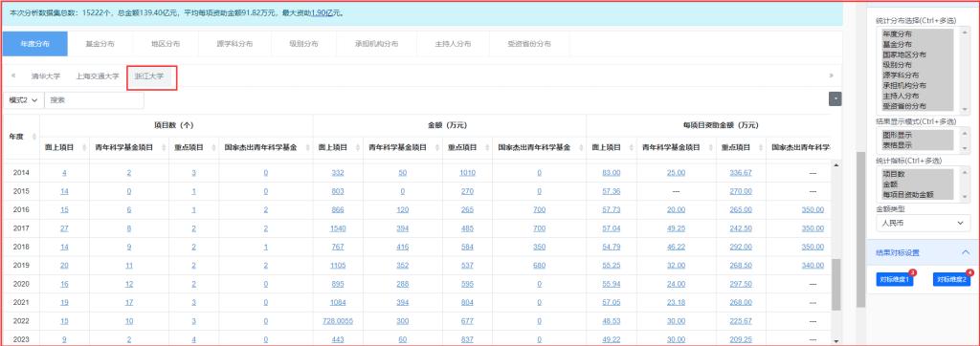Open the 人民币 currency dropdown

pos(923,223)
